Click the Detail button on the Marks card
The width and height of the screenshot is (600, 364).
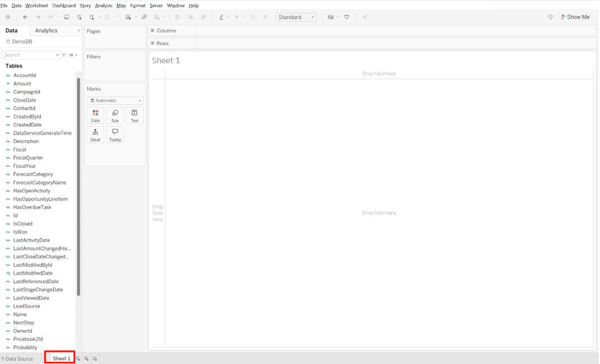coord(95,135)
